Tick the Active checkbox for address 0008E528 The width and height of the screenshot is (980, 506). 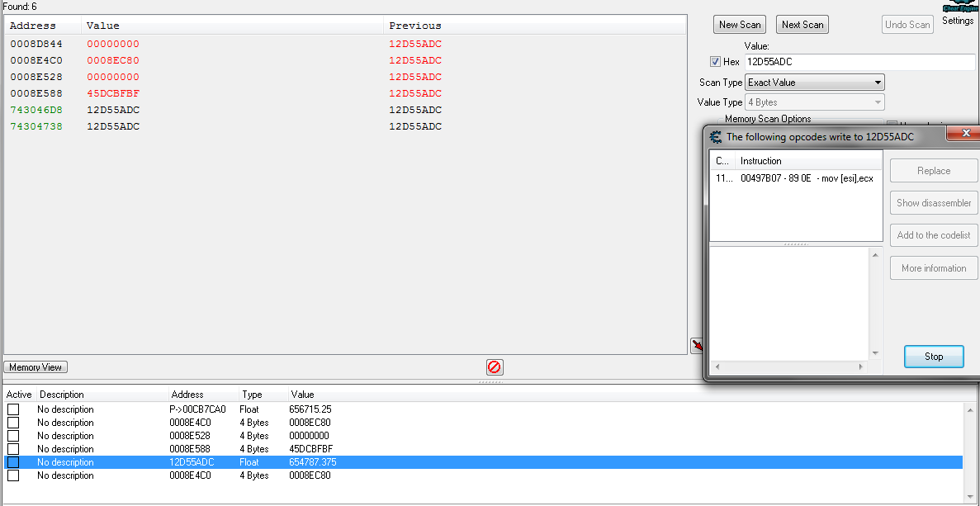click(13, 436)
